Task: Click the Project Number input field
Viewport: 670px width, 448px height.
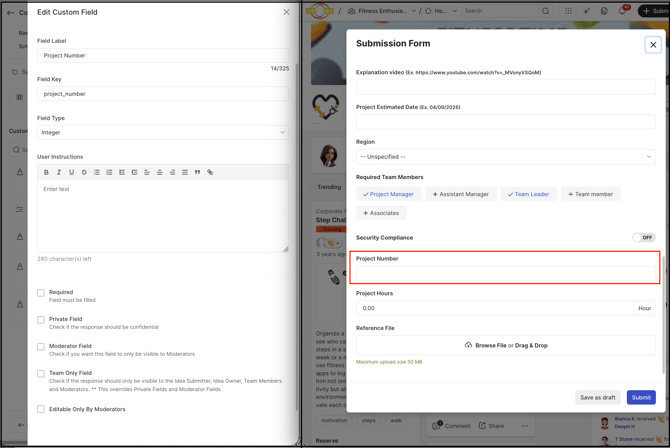Action: [505, 273]
